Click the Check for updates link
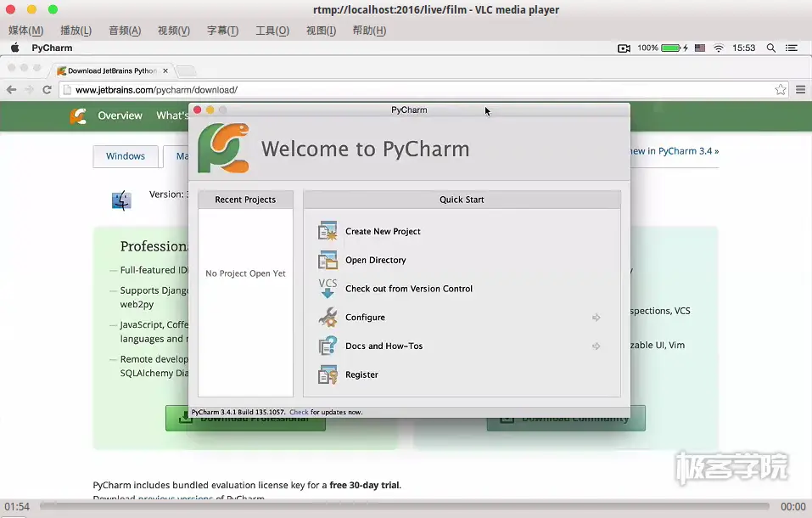Viewport: 812px width, 518px height. 299,412
